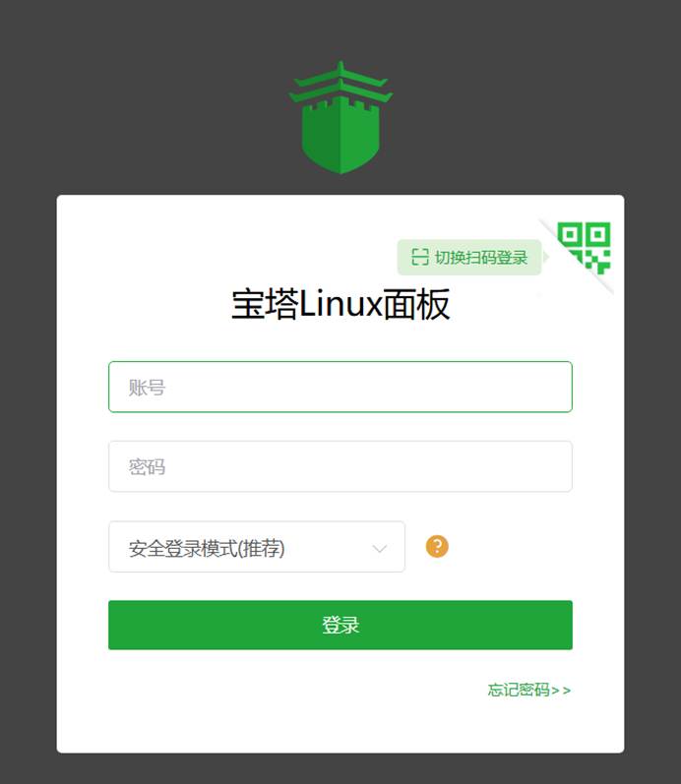The image size is (681, 784).
Task: Expand the 安全登录模式(推荐) dropdown
Action: [257, 547]
